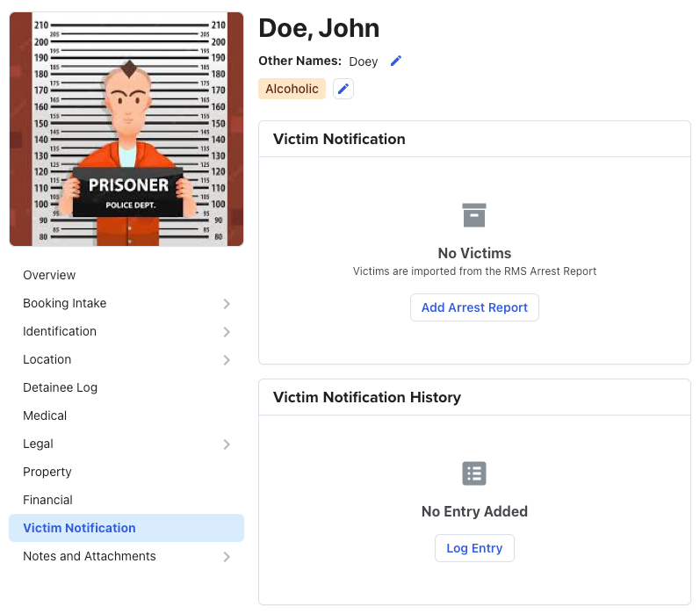
Task: Edit tags pencil button beside Alcoholic
Action: pyautogui.click(x=343, y=89)
